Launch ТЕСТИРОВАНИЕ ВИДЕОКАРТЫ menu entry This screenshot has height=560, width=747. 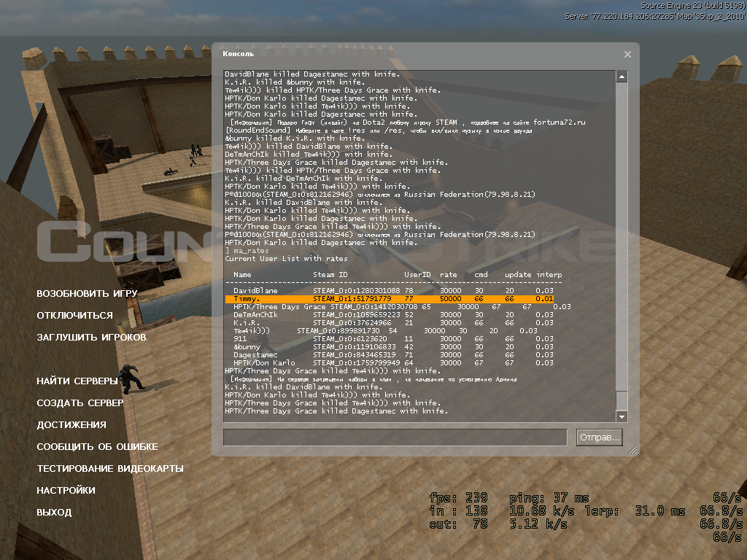tap(110, 469)
